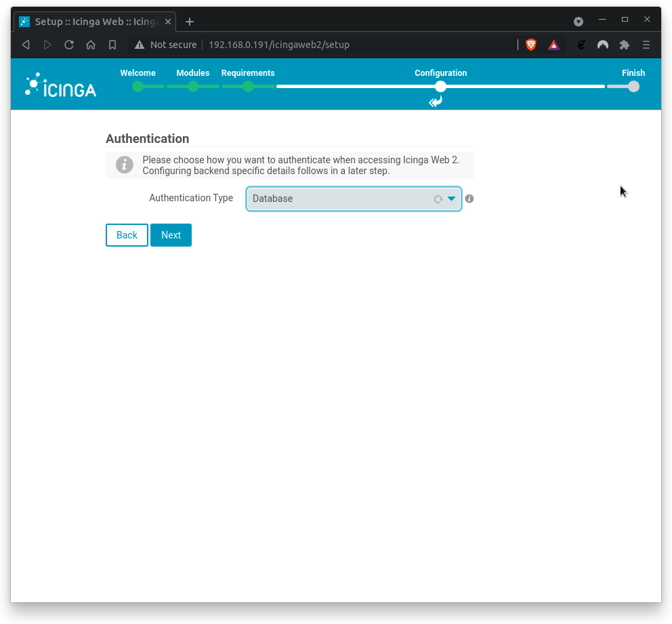Click the Icinga logo in the header
This screenshot has height=624, width=672.
[x=60, y=84]
